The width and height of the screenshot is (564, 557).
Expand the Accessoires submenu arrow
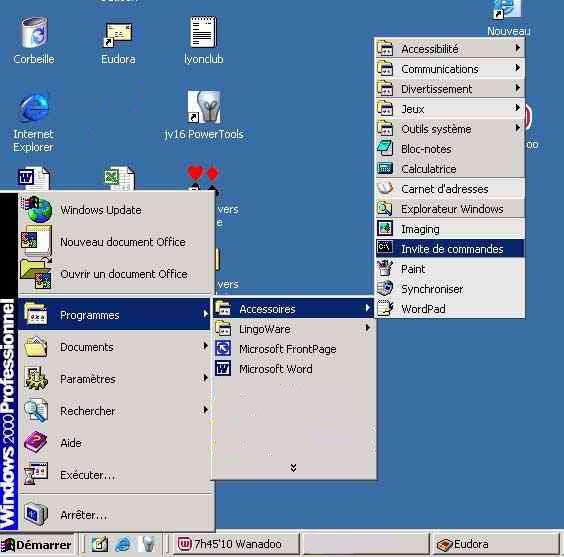tap(367, 308)
